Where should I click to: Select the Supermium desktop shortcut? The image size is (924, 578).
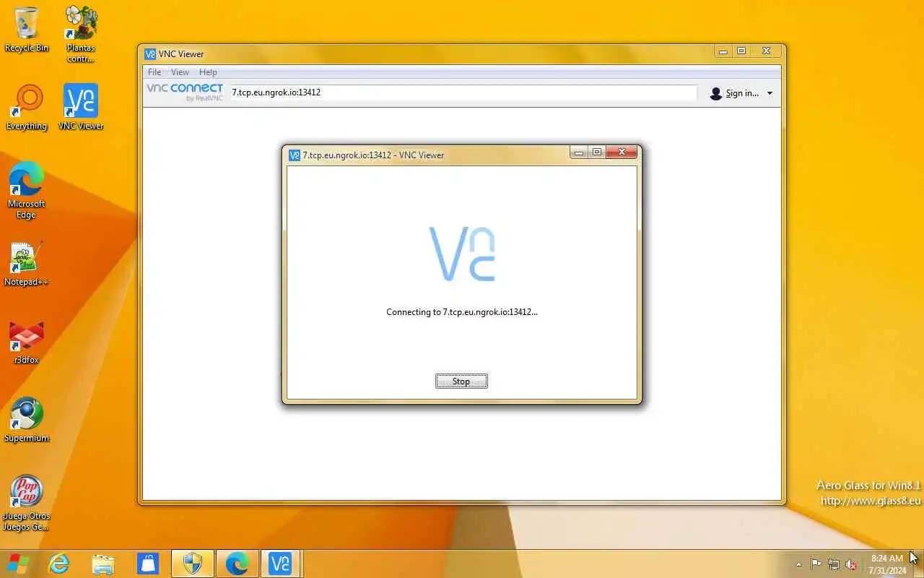pos(27,419)
